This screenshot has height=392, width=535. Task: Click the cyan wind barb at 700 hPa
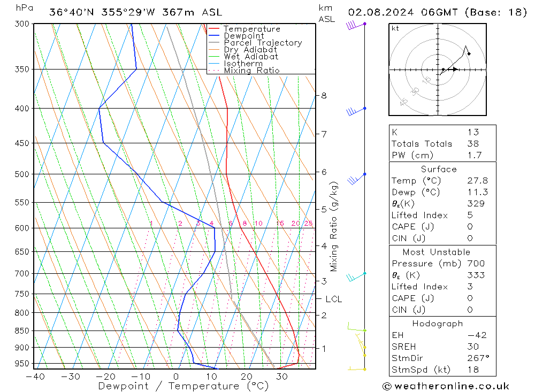(x=356, y=276)
